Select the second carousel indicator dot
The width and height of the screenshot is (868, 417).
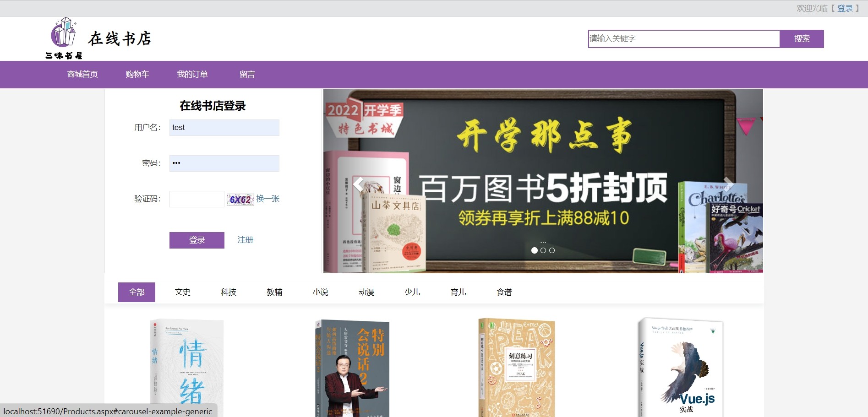pyautogui.click(x=543, y=250)
